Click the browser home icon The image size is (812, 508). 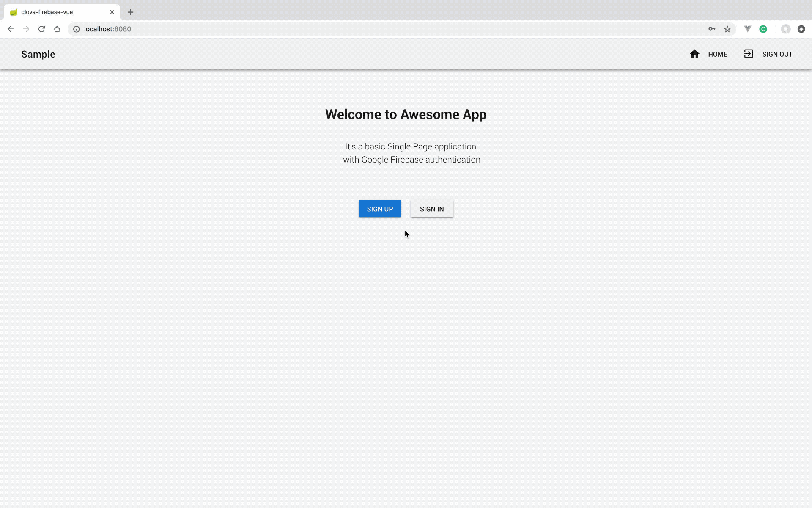tap(57, 29)
